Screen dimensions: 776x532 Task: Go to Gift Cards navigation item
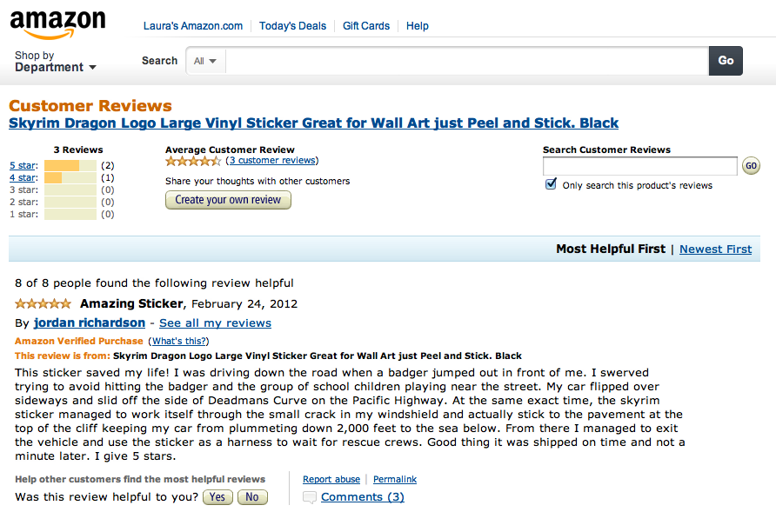click(366, 26)
